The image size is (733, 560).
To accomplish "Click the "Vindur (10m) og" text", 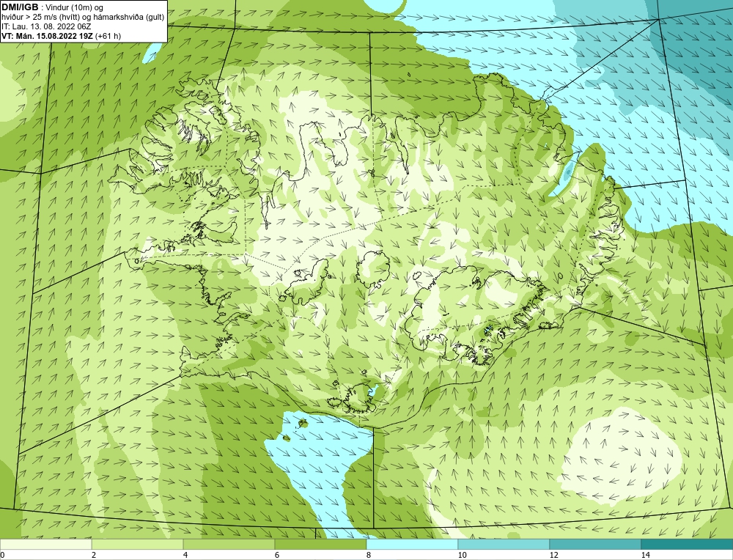I will click(x=74, y=7).
